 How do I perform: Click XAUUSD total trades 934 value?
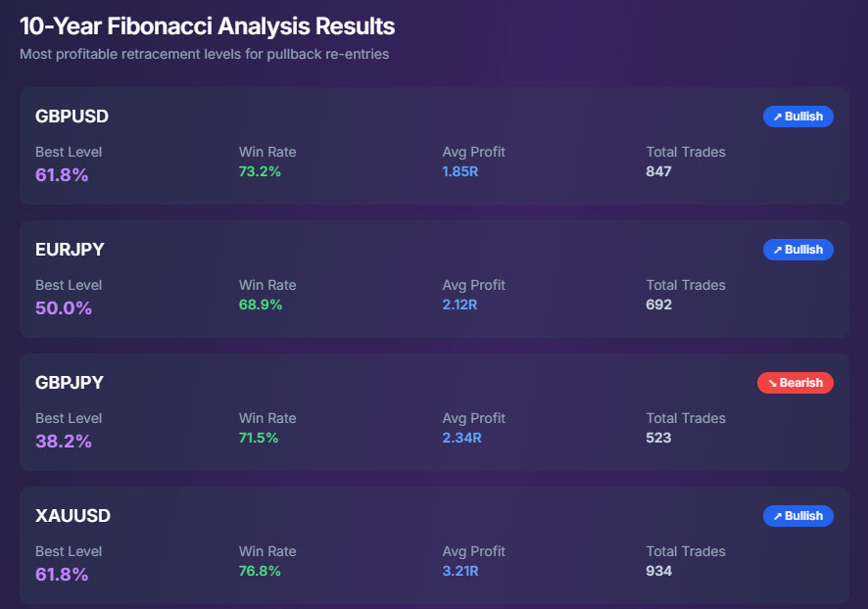point(658,571)
